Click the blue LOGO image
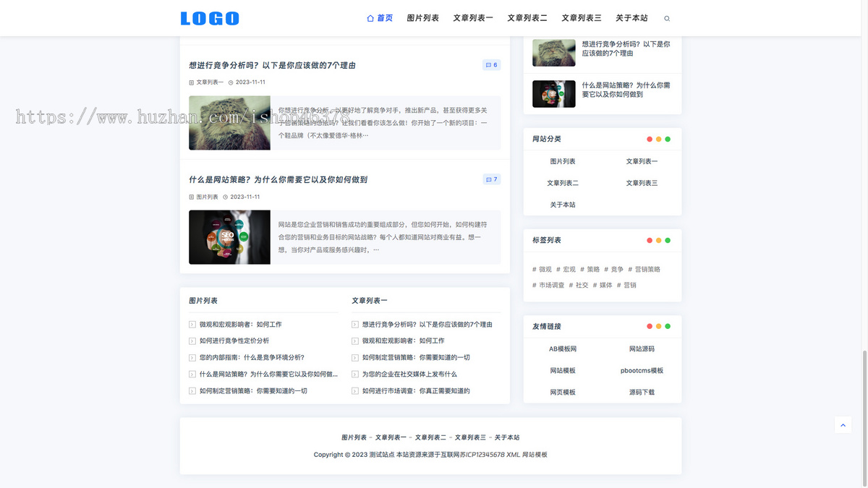The height and width of the screenshot is (488, 868). 210,18
